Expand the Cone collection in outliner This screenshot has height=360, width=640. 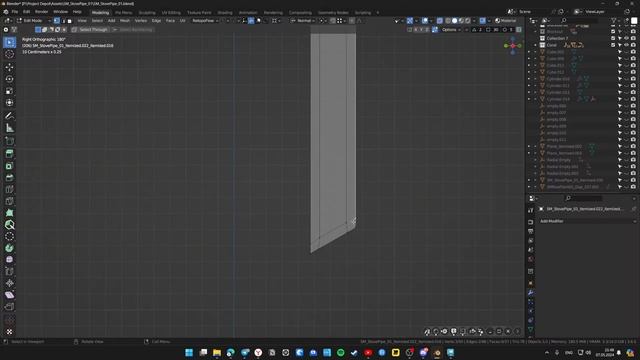click(x=536, y=45)
